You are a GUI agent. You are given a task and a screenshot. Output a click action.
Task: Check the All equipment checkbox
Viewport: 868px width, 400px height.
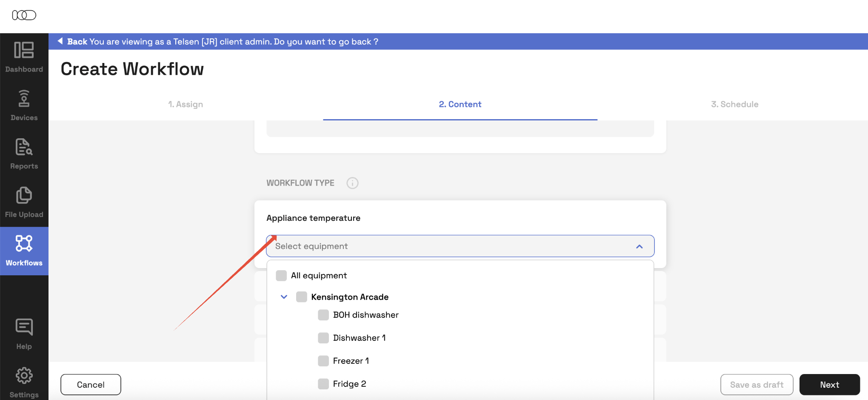pos(281,276)
